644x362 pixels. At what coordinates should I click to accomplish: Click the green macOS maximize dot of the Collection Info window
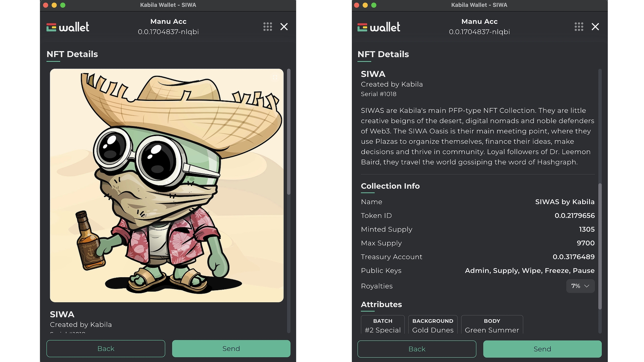coord(374,5)
